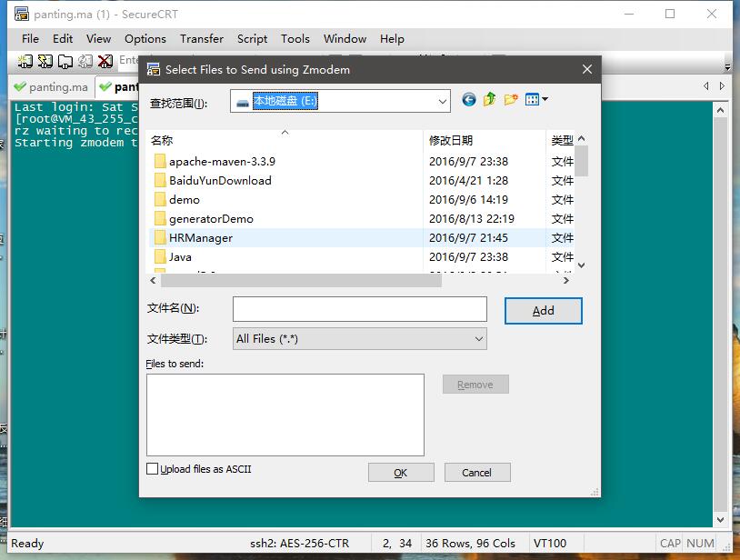The image size is (740, 560).
Task: Open the Help menu
Action: [392, 39]
